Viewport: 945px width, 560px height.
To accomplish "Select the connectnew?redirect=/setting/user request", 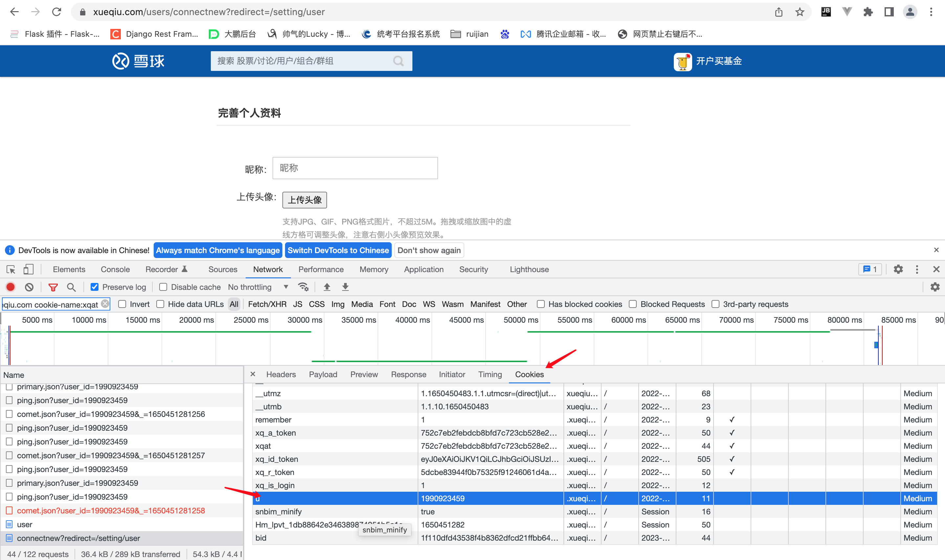I will pyautogui.click(x=121, y=538).
